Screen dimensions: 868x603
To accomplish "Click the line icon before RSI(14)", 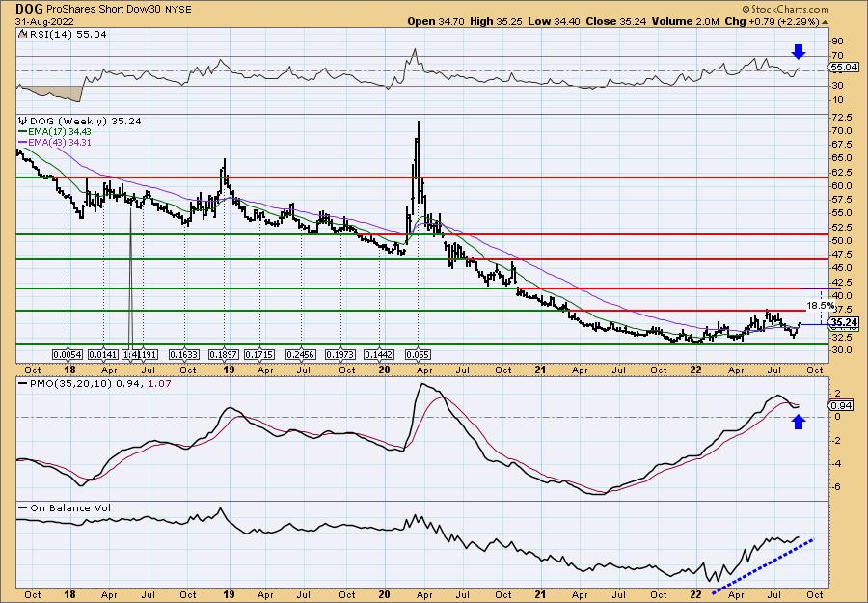I will click(x=23, y=35).
